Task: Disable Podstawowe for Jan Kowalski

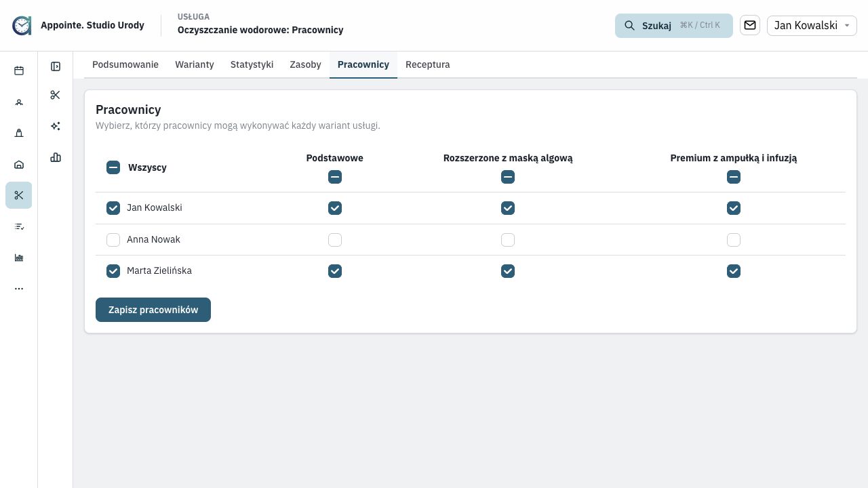Action: 335,208
